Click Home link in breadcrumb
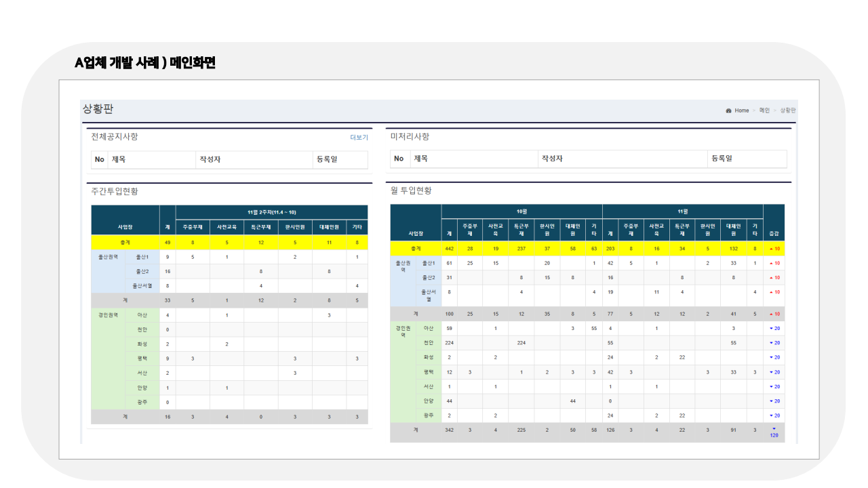 point(742,110)
